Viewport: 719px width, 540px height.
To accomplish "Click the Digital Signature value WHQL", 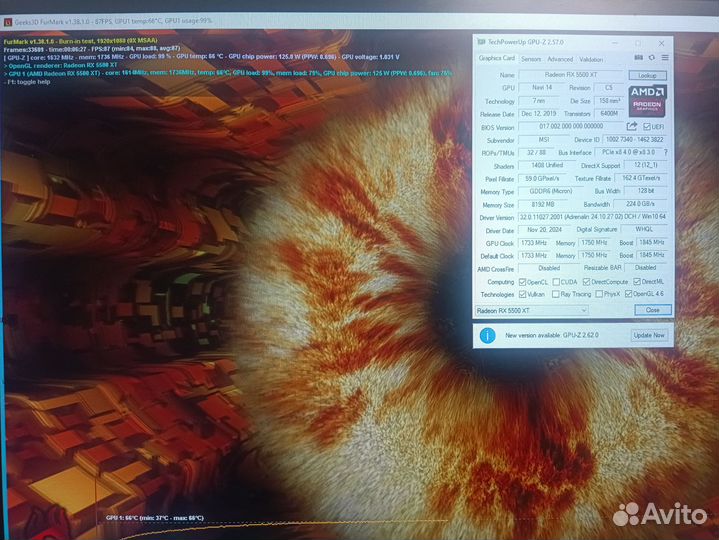I will point(644,229).
